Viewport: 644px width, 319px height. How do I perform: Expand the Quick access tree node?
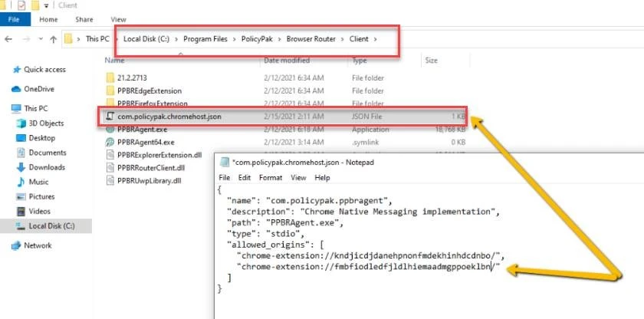coord(6,70)
